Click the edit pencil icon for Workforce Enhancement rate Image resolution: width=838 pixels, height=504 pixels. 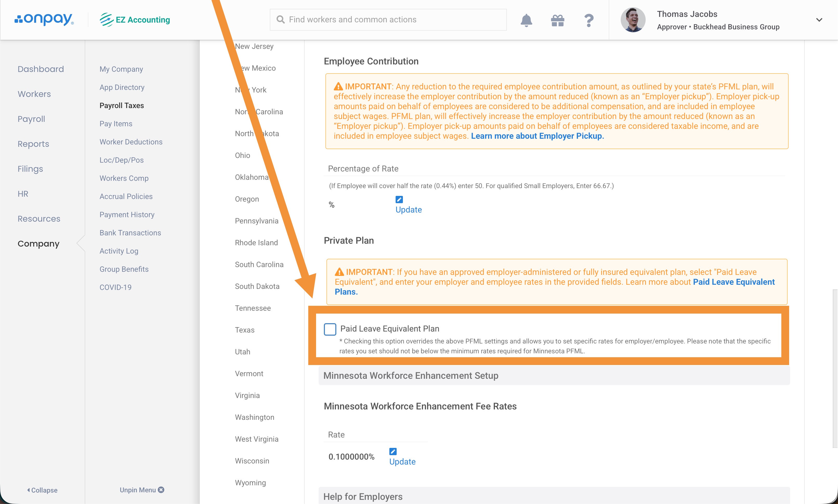[393, 451]
